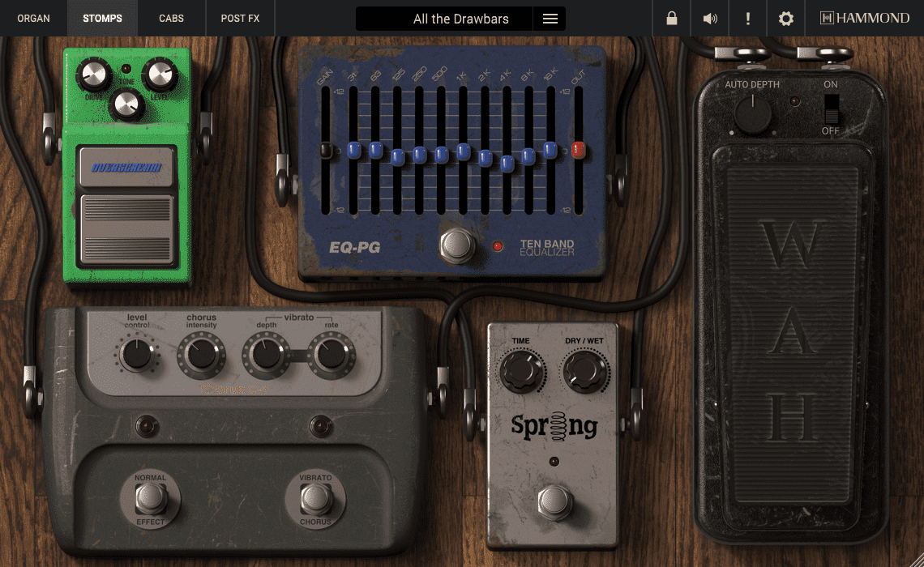Click the Hammond logo

pyautogui.click(x=865, y=19)
